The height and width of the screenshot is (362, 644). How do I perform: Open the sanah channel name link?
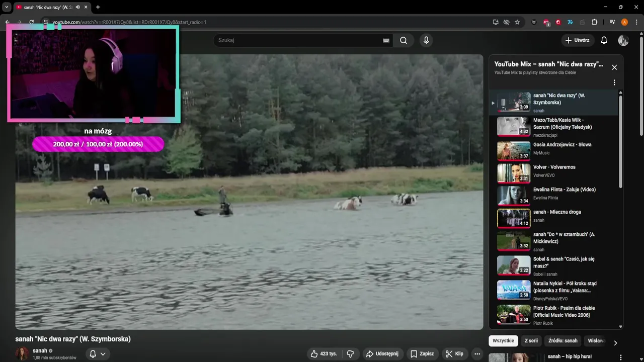coord(40,350)
